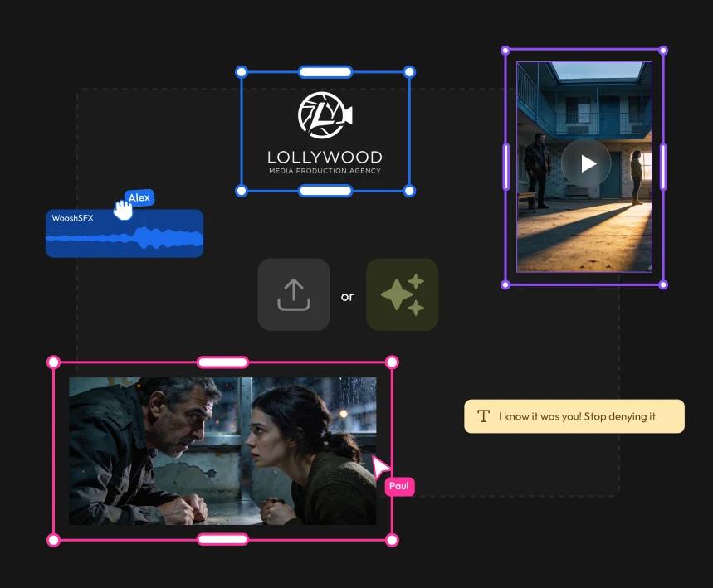Select the caption 'I know it was you! Stop denying it'
The height and width of the screenshot is (588, 713).
574,416
